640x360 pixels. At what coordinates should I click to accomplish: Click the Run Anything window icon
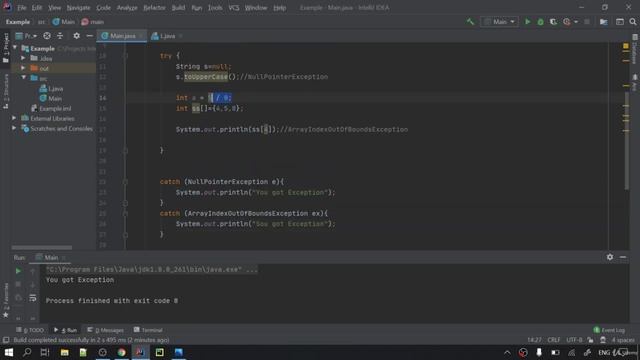click(x=620, y=22)
